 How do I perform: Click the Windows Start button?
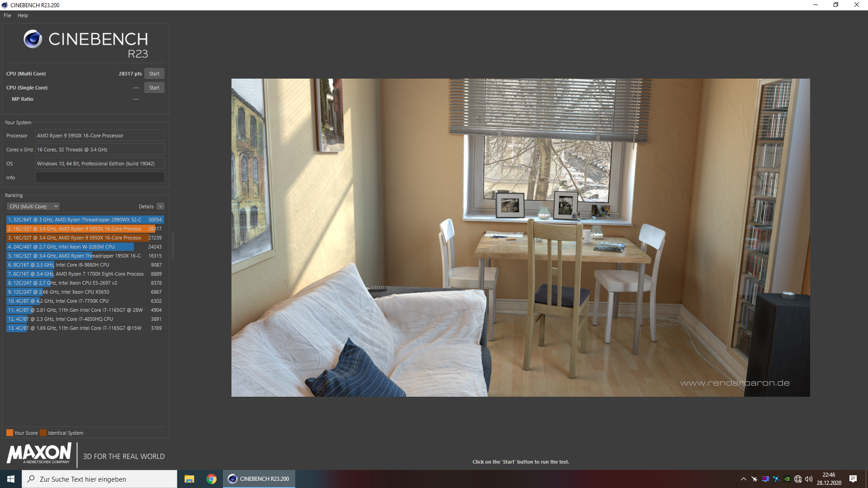(11, 479)
